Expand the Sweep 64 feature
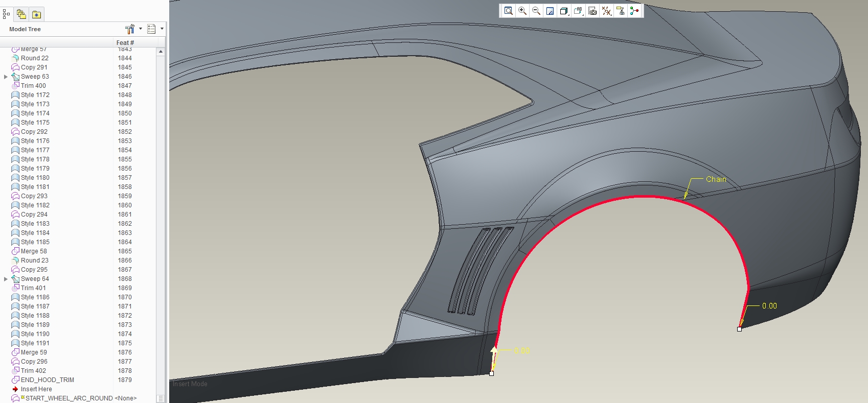Screen dimensions: 868x403 point(6,279)
